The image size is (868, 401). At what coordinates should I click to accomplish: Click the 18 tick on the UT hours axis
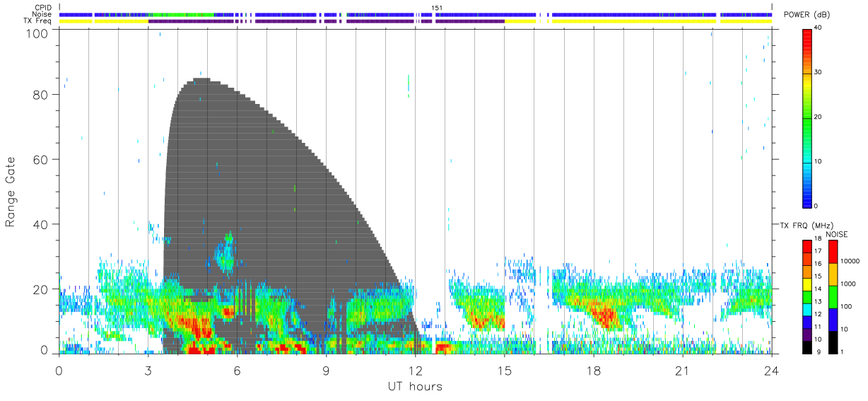point(594,370)
